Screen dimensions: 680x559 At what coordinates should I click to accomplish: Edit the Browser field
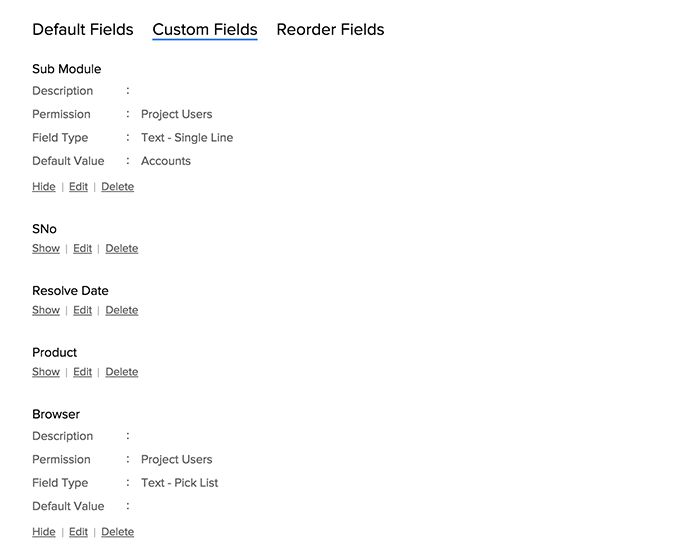tap(78, 533)
